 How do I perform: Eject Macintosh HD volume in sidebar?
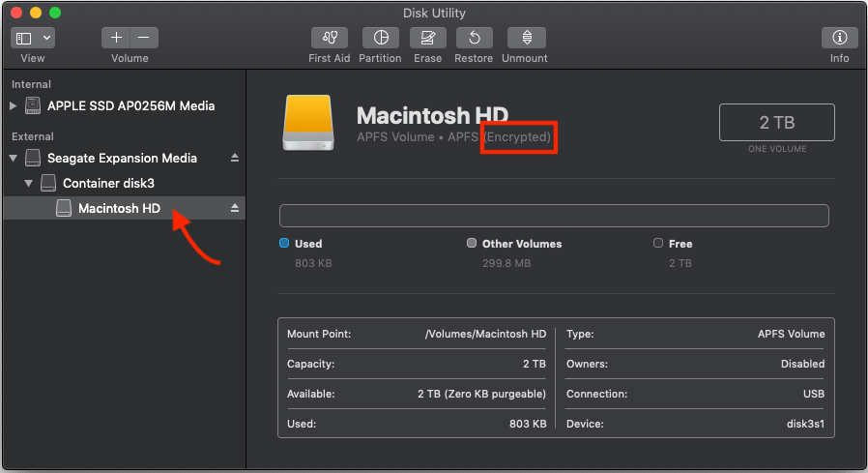pos(235,208)
